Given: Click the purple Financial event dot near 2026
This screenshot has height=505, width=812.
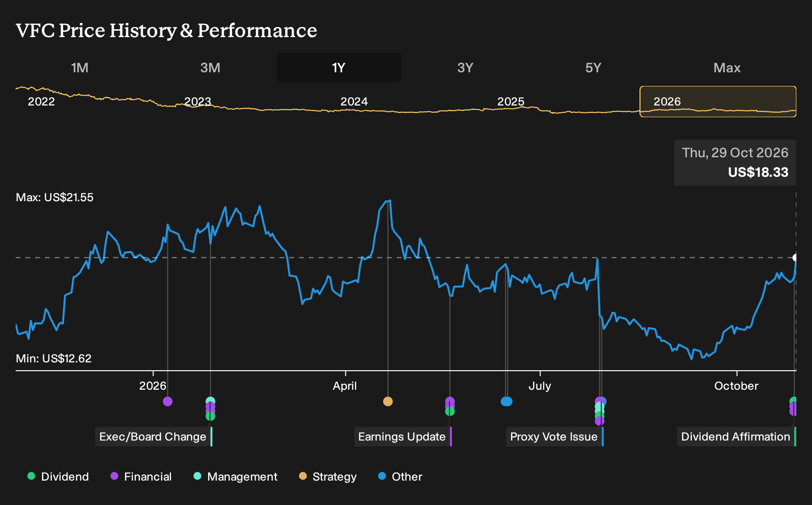Looking at the screenshot, I should [168, 401].
